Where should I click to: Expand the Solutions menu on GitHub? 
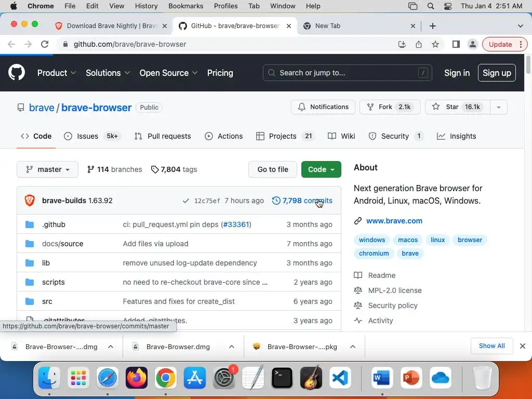pos(108,73)
